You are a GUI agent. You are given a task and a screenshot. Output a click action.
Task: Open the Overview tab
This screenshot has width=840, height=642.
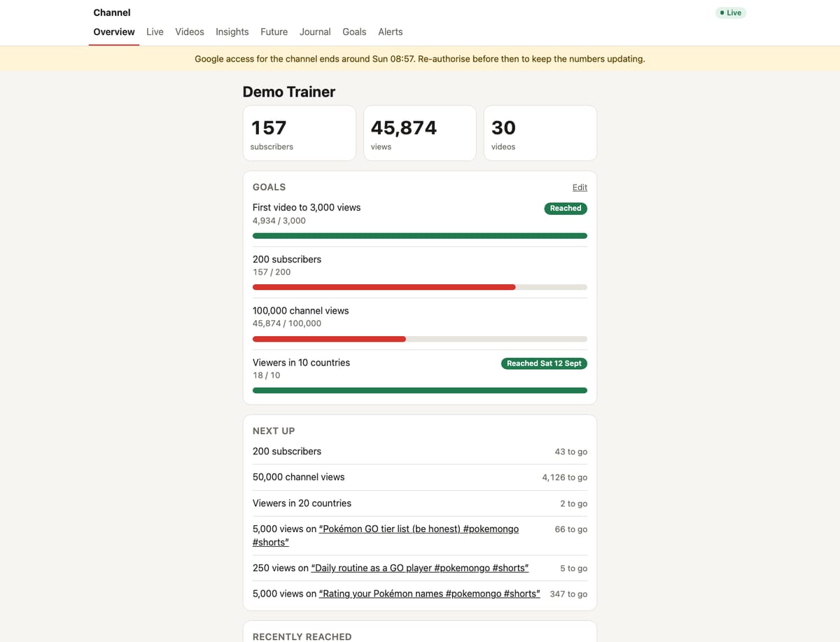(x=114, y=32)
